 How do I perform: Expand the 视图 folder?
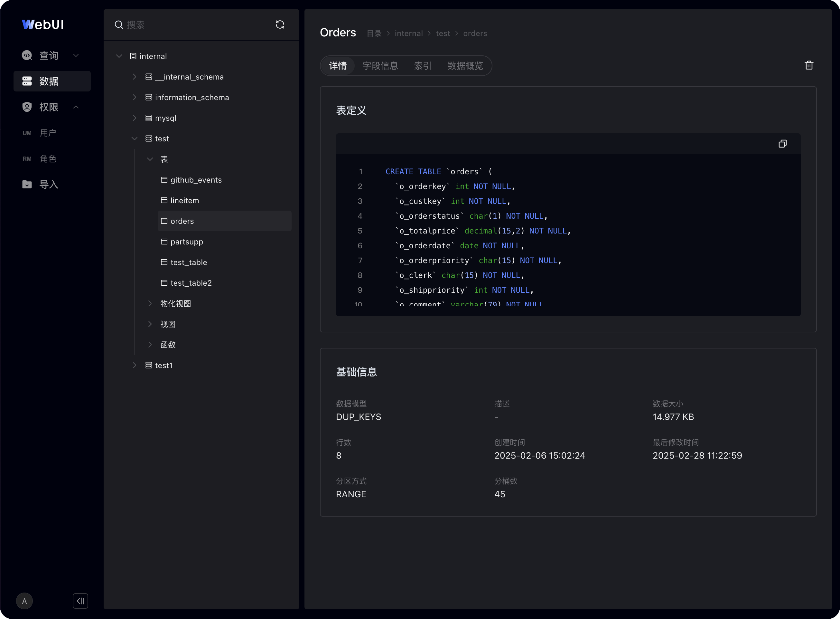pyautogui.click(x=150, y=324)
